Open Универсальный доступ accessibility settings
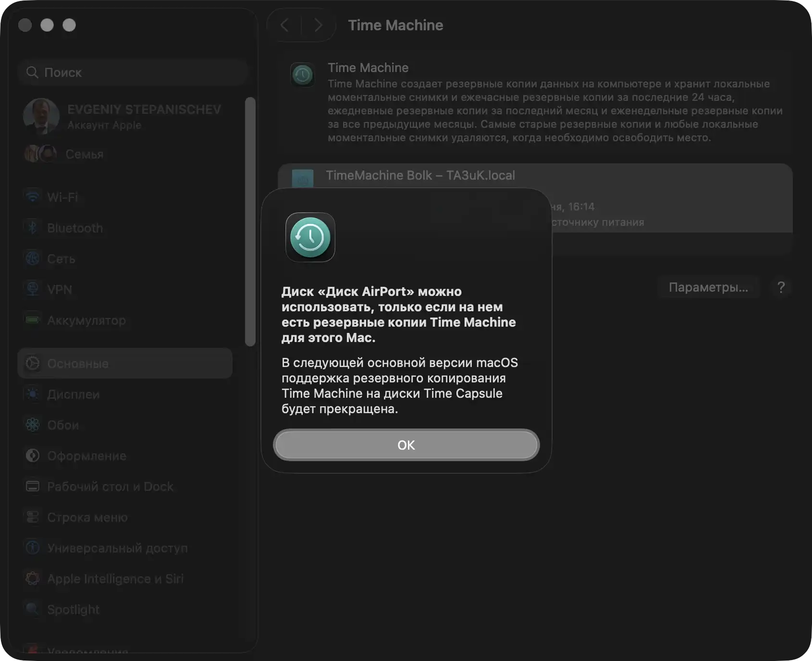The image size is (812, 661). coord(125,548)
